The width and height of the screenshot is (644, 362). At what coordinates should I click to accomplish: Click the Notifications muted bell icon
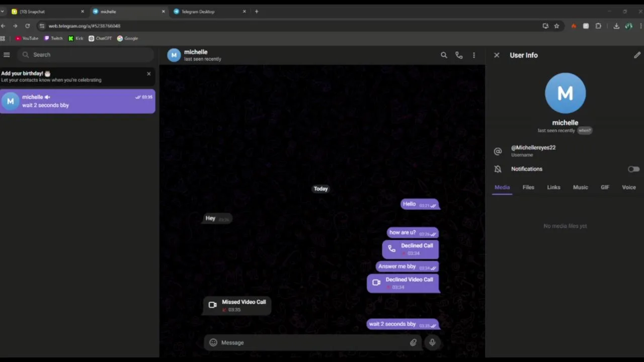pos(498,169)
